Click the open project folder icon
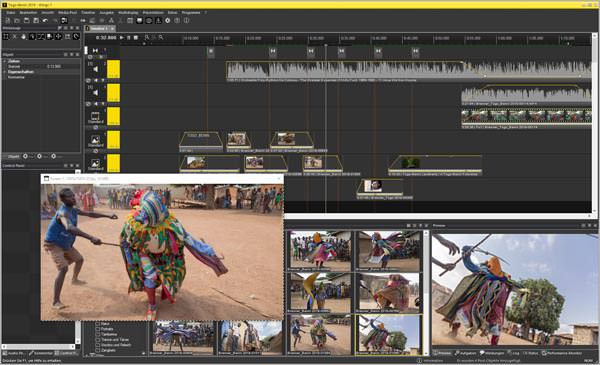Screen dimensions: 600x365 click(17, 21)
